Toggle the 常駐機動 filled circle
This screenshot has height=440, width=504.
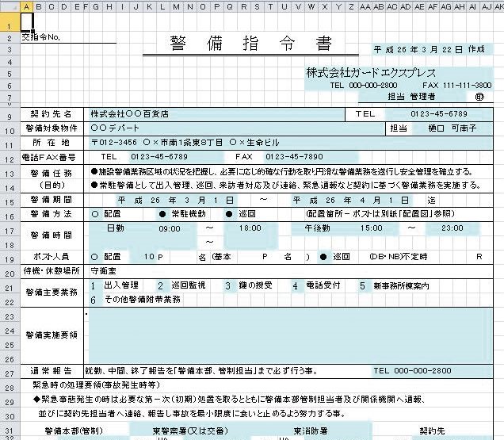pos(162,214)
